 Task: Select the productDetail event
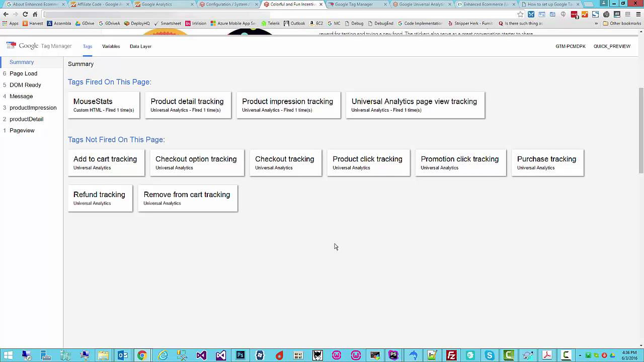pos(26,119)
